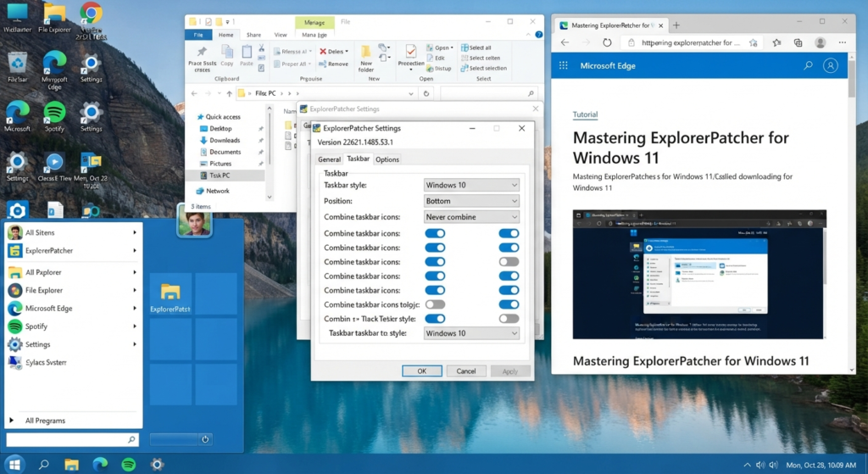Open a new Edge tab with plus icon
The width and height of the screenshot is (868, 474).
tap(676, 25)
